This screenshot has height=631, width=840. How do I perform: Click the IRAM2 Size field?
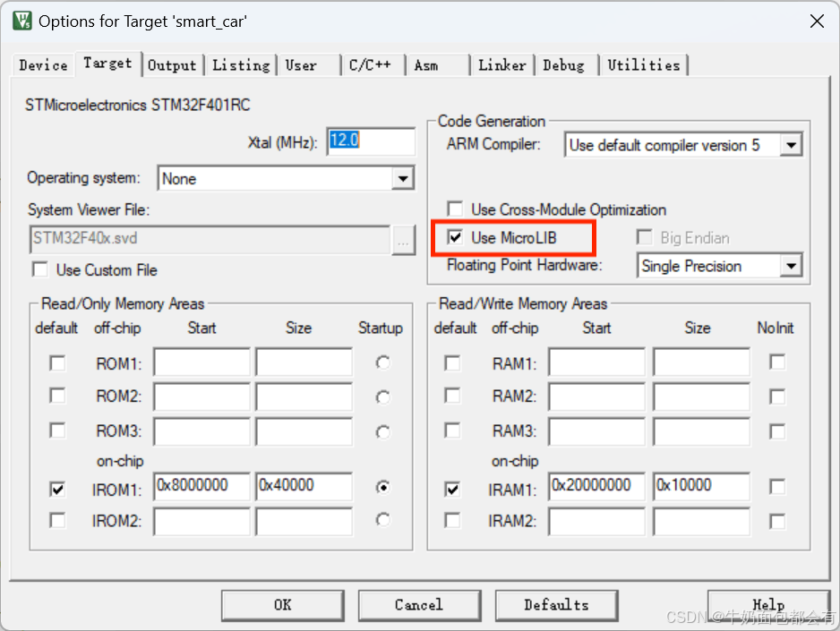click(701, 521)
